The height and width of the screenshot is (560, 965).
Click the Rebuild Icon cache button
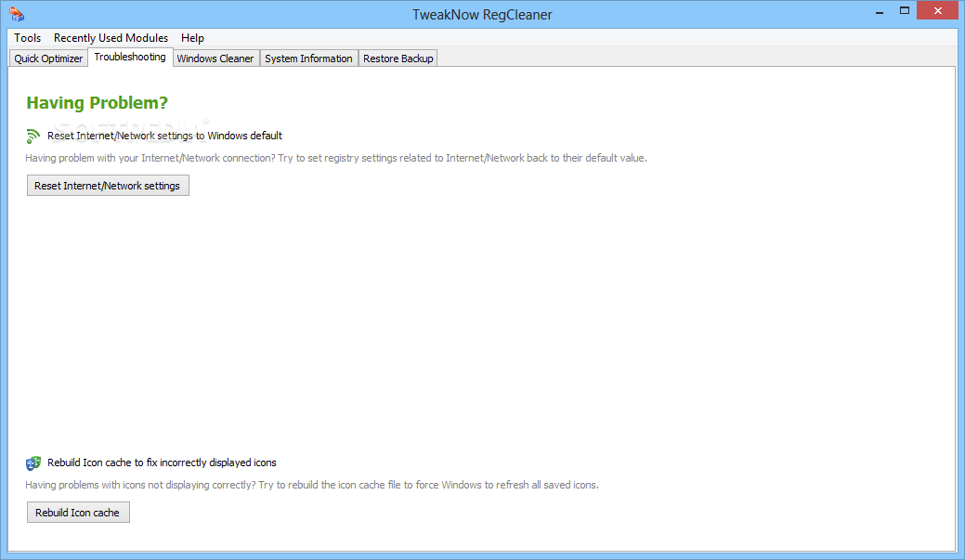(x=78, y=513)
